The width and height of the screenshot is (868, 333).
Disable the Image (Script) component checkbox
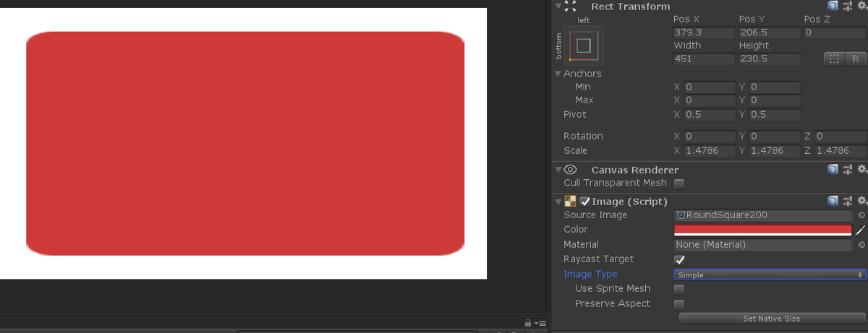click(x=584, y=202)
